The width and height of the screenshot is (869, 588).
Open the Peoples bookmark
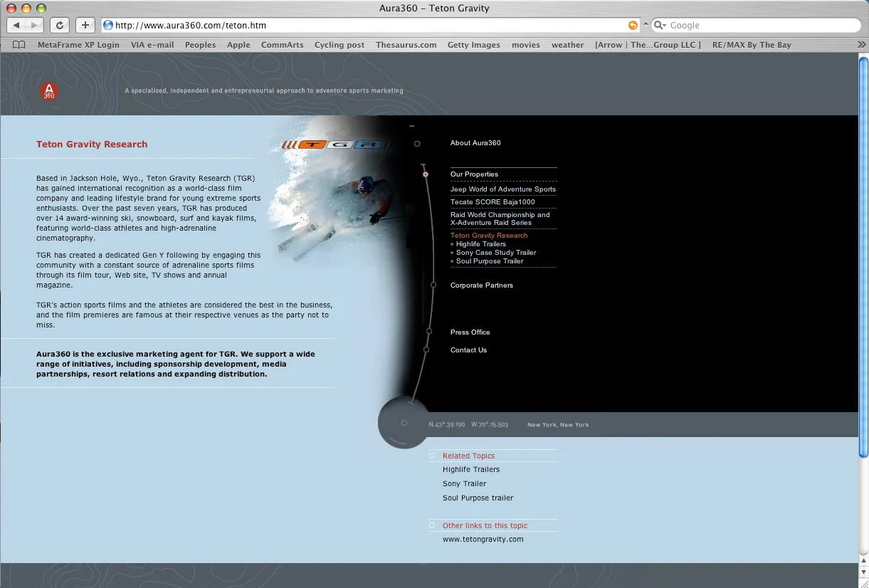click(201, 45)
